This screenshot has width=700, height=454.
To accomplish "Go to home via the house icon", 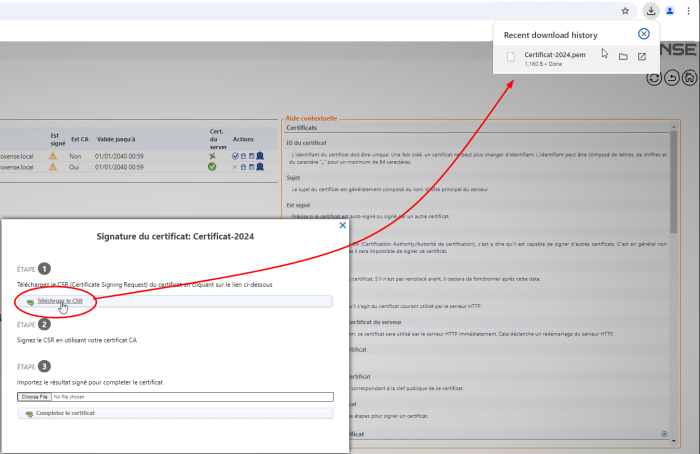I will [x=689, y=79].
